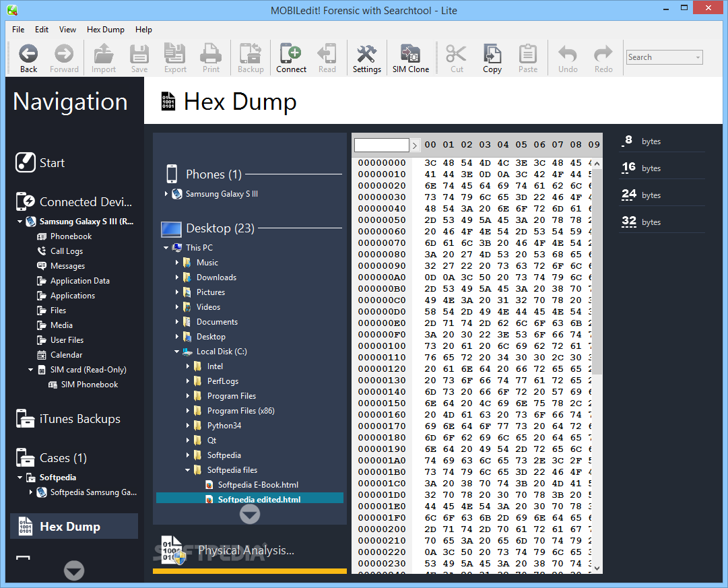Collapse the This PC tree node
This screenshot has width=728, height=588.
point(166,248)
